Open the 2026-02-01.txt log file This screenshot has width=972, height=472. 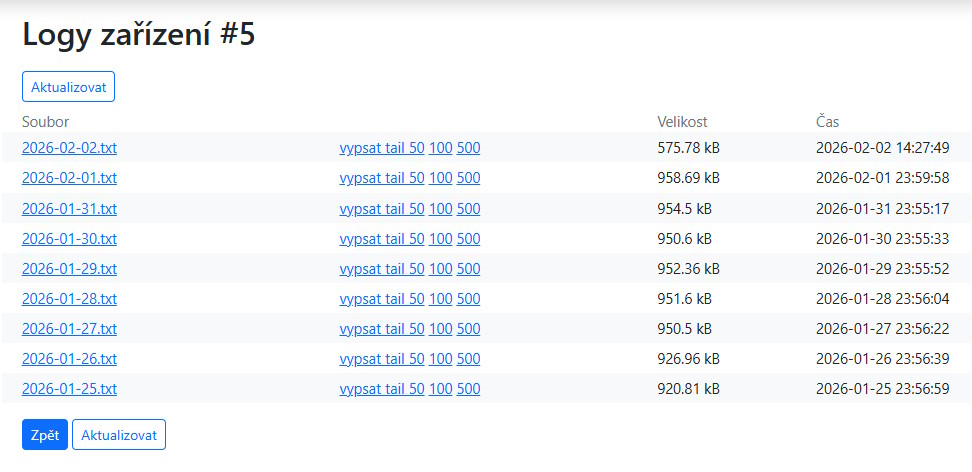tap(69, 178)
